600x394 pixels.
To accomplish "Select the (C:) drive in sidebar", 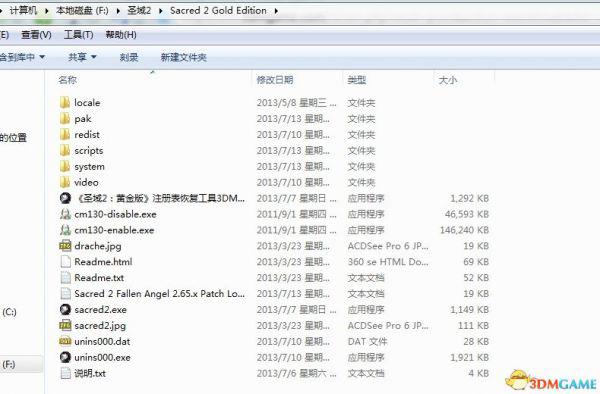I will pos(9,312).
